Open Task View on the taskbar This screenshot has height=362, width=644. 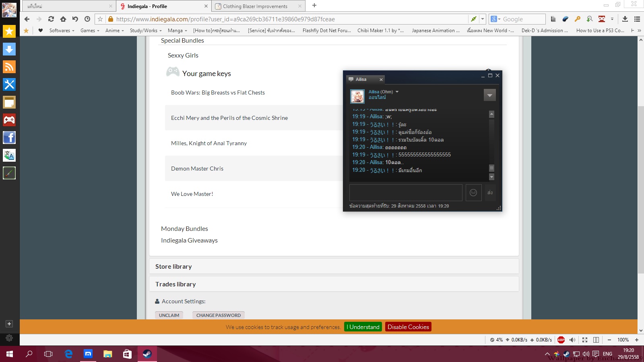point(48,354)
